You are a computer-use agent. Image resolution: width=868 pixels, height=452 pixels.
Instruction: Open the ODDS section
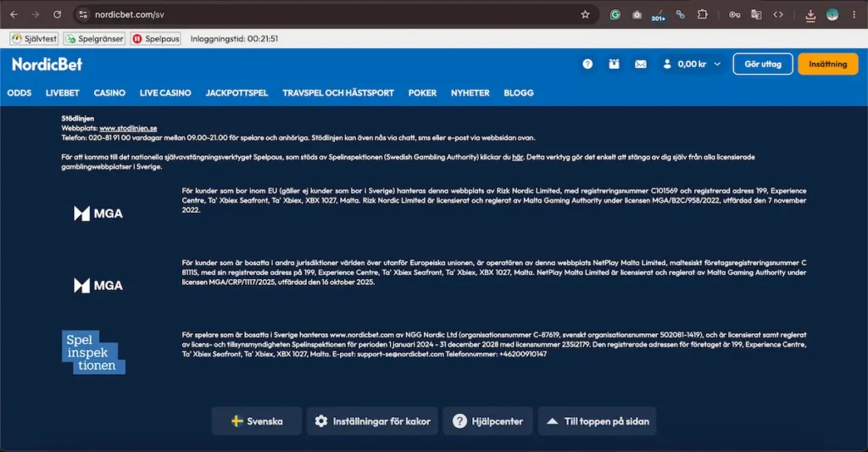19,93
